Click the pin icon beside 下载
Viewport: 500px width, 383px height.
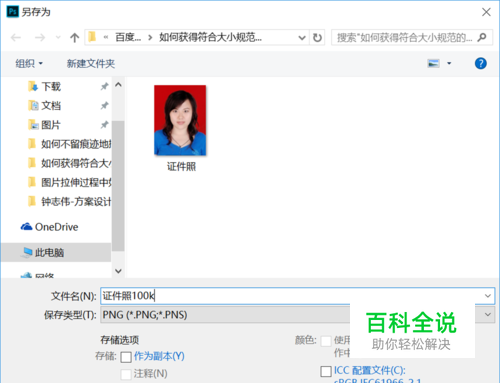(x=104, y=87)
